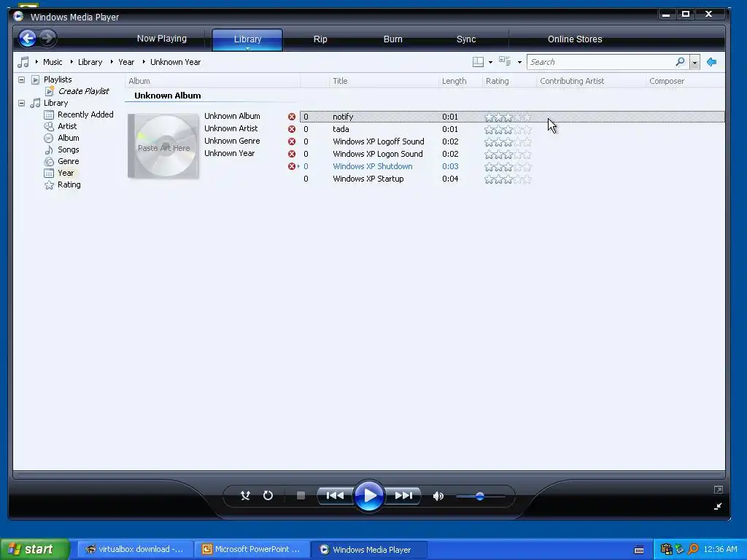This screenshot has width=747, height=560.
Task: Click error icon beside Windows XP Shutdown
Action: coord(292,166)
